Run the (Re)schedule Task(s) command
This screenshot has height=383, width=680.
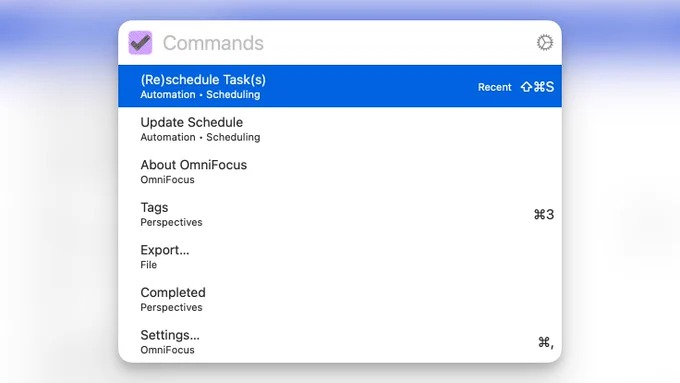pyautogui.click(x=340, y=86)
